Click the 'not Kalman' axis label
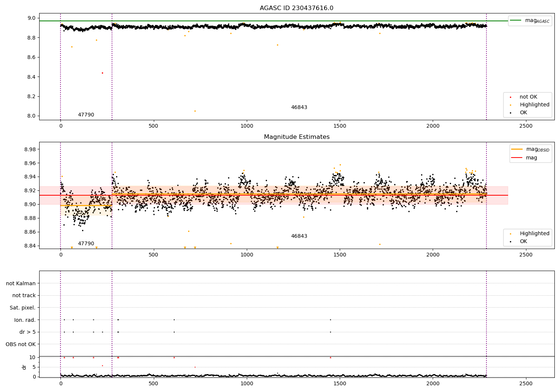Screen dimensions: 560x392 (21, 284)
